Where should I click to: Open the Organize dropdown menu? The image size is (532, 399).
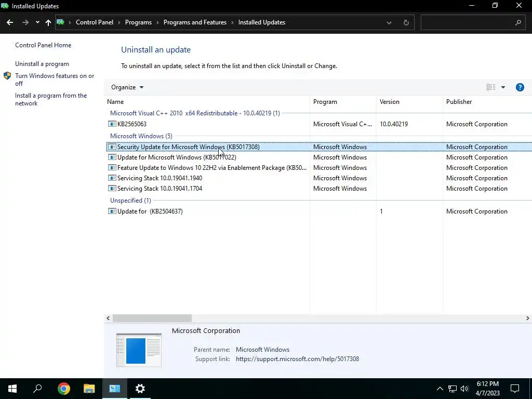point(127,87)
